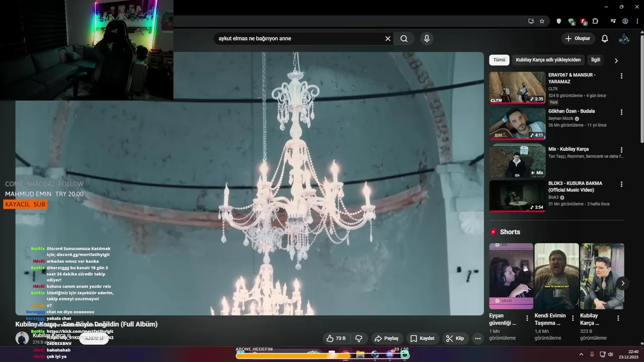
Task: Show more filter chips with right arrow
Action: pyautogui.click(x=616, y=60)
